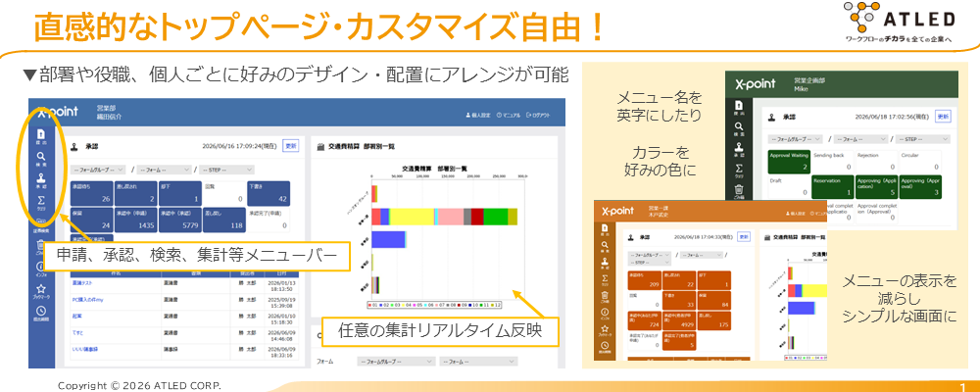Click 下書き 42 tile

(x=269, y=194)
